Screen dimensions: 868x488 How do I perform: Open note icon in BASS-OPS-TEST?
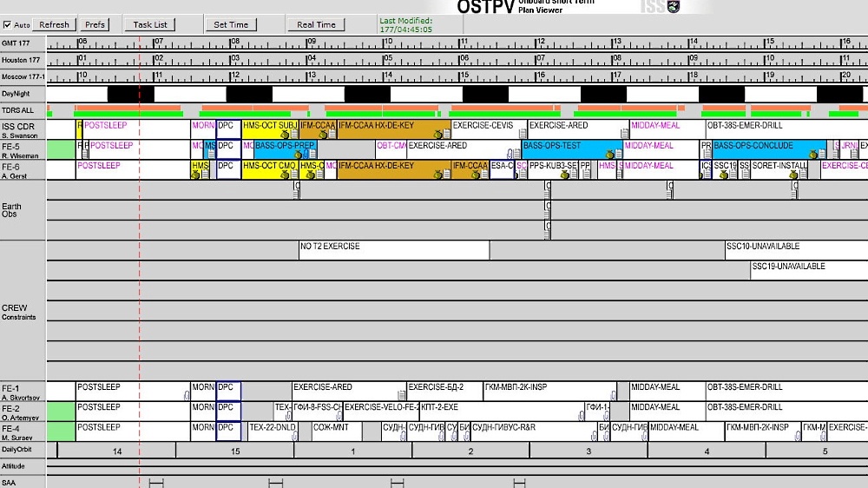click(618, 154)
